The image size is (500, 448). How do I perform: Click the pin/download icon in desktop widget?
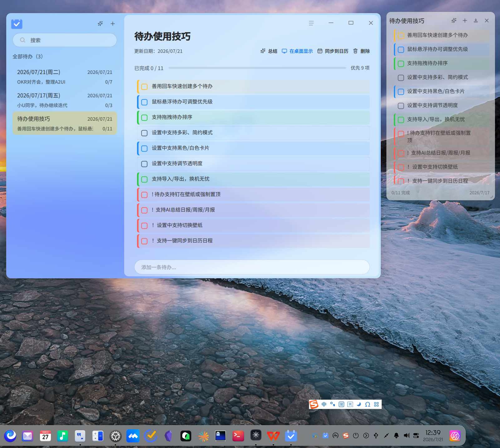point(476,21)
